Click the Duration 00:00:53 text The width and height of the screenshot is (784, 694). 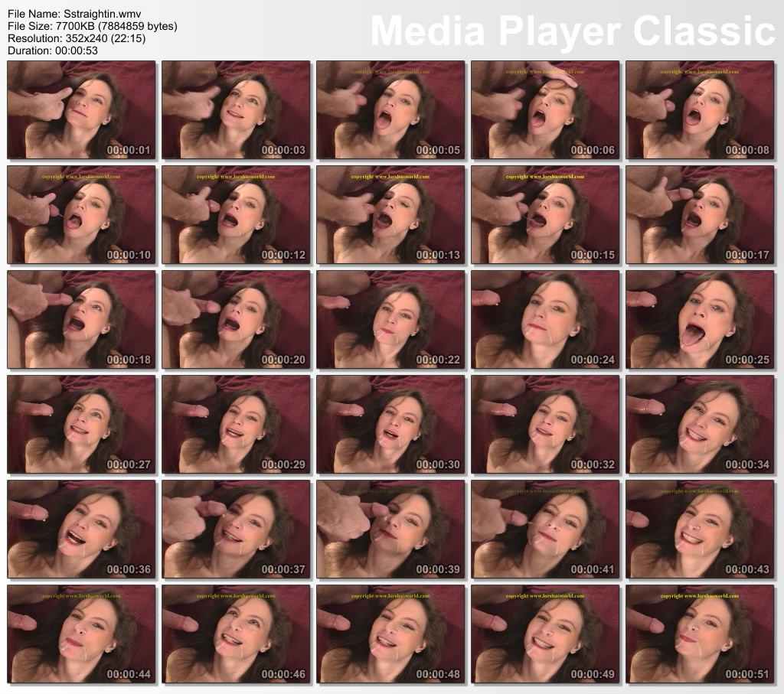tap(51, 51)
